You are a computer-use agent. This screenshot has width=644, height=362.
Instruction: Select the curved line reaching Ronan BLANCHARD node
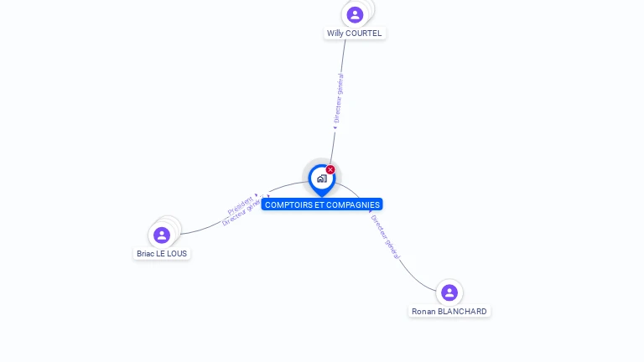point(415,277)
